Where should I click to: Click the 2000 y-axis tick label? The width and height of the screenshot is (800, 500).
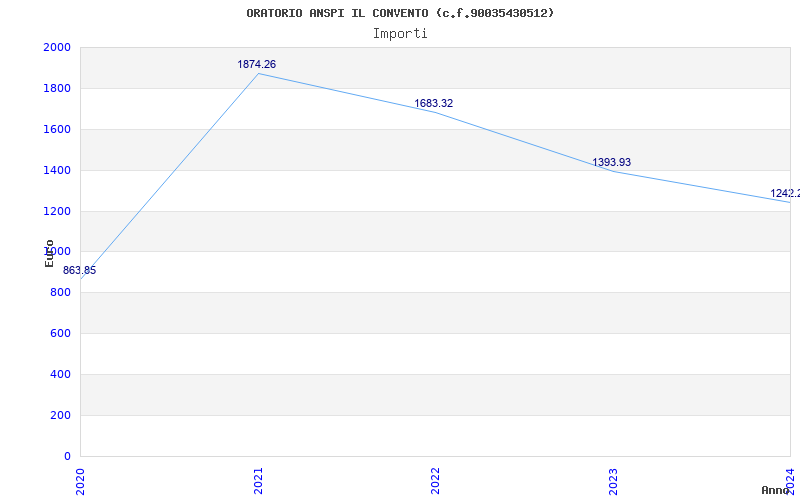click(x=57, y=47)
